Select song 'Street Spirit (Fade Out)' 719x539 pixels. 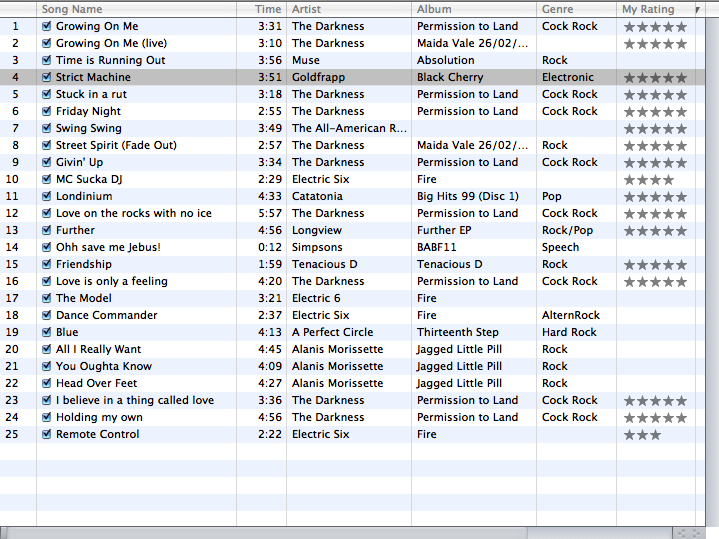click(x=116, y=145)
